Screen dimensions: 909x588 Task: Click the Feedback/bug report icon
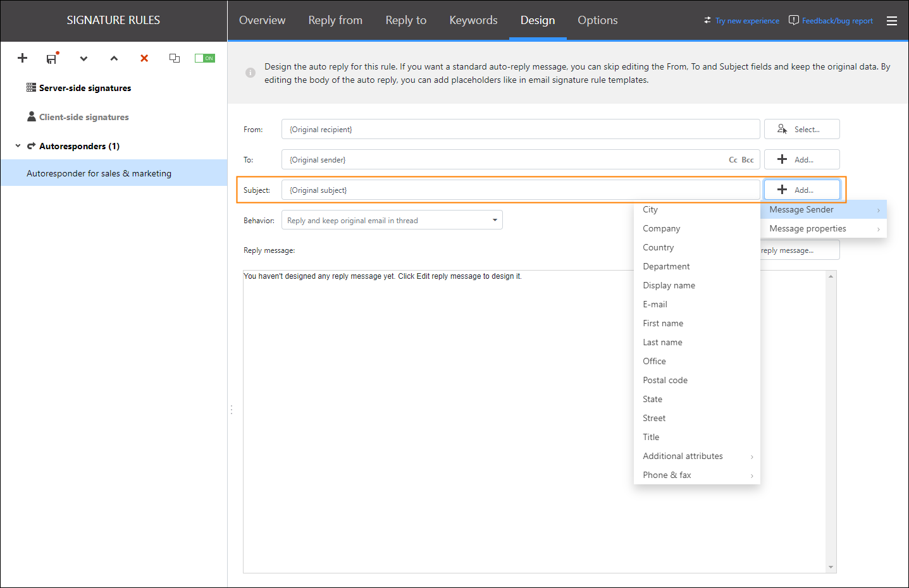(x=794, y=20)
